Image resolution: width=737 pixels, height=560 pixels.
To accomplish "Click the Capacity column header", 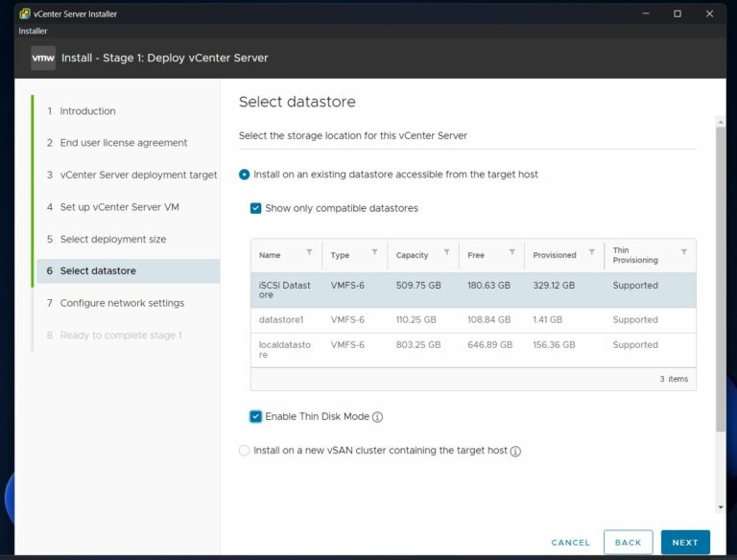I will 413,255.
